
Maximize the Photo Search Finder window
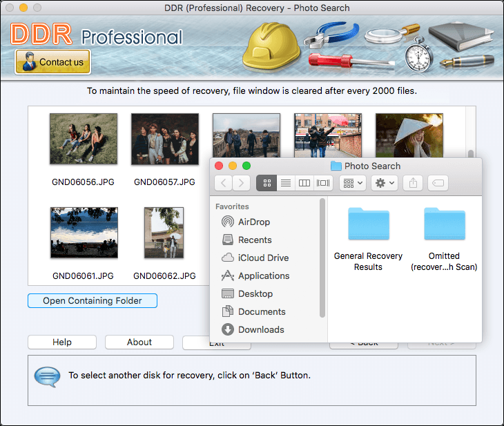pyautogui.click(x=246, y=166)
